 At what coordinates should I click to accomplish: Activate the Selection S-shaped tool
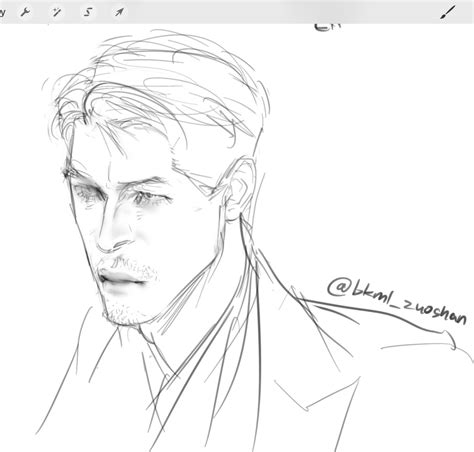coord(88,12)
